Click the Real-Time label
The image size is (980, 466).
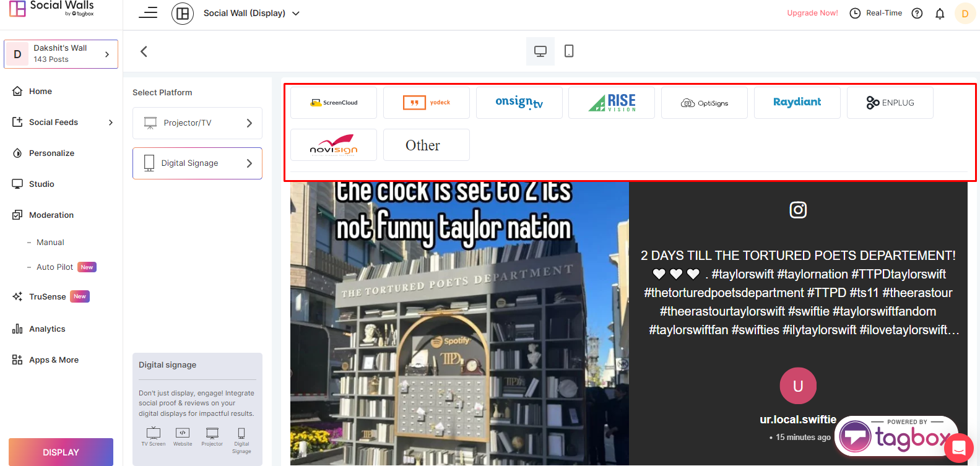pyautogui.click(x=884, y=13)
